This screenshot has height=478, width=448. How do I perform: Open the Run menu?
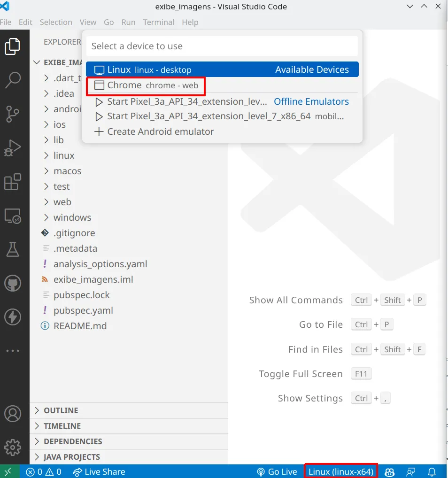point(128,22)
